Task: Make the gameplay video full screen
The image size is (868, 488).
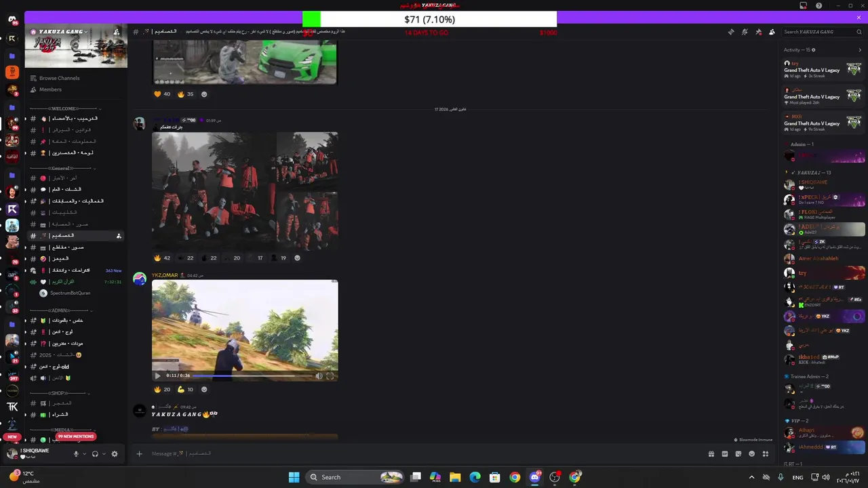Action: click(330, 375)
